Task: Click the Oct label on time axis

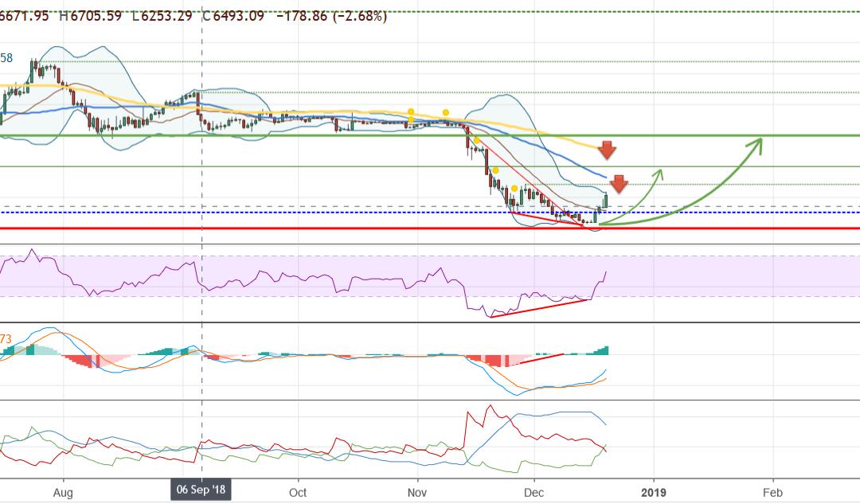Action: (x=298, y=491)
